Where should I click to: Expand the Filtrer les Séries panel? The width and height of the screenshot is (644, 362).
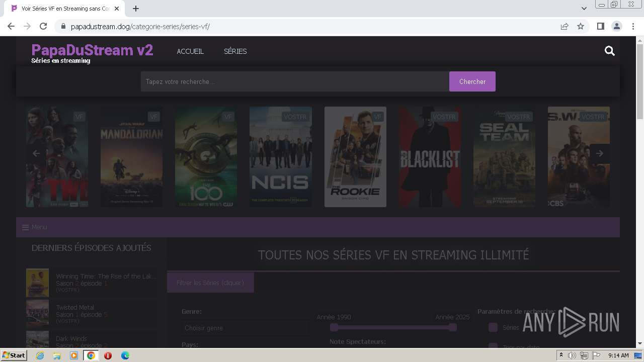tap(210, 283)
